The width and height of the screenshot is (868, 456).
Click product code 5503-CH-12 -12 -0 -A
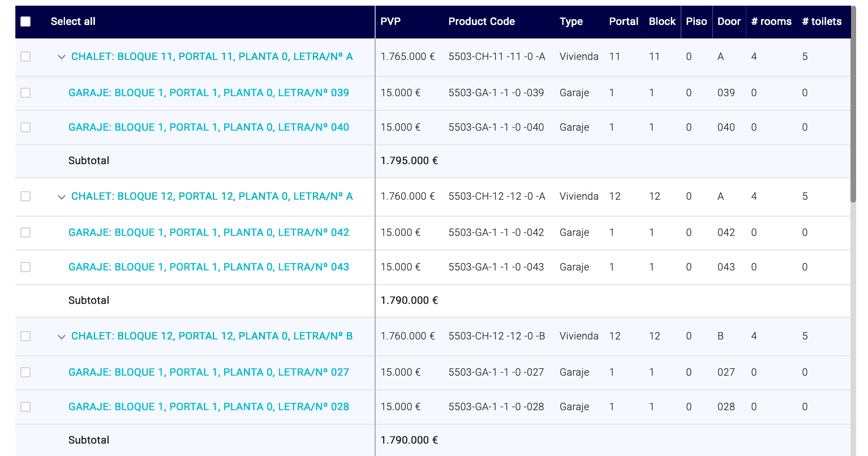(497, 196)
